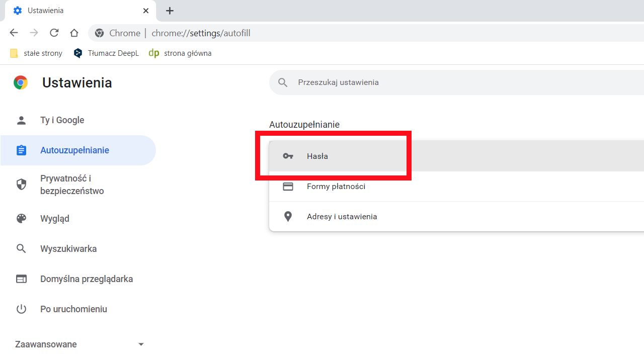Click the Home button in the toolbar
This screenshot has height=362, width=644.
tap(74, 33)
